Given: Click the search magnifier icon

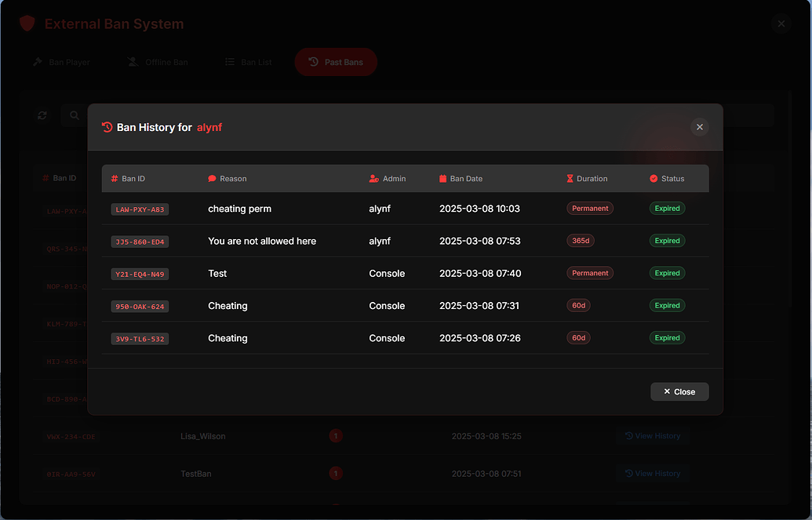Looking at the screenshot, I should tap(74, 115).
